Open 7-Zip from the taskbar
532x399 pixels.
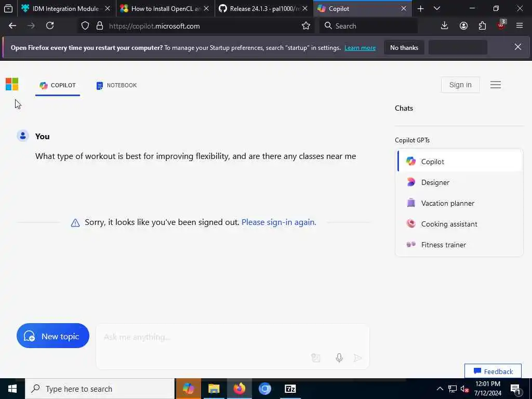point(290,389)
